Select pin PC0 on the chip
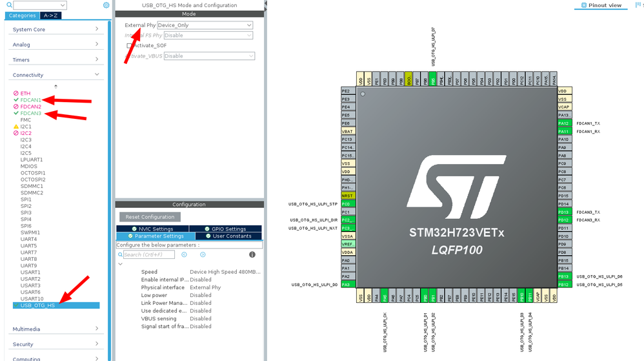 [x=348, y=204]
